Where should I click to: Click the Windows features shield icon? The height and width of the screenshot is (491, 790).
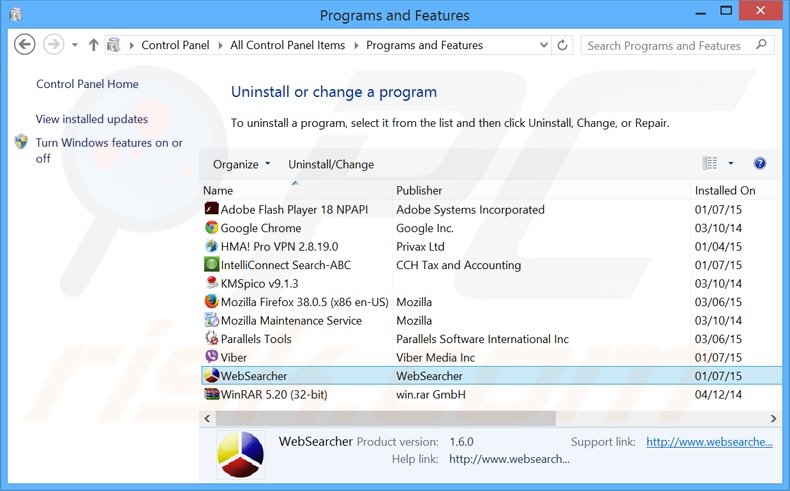(21, 142)
